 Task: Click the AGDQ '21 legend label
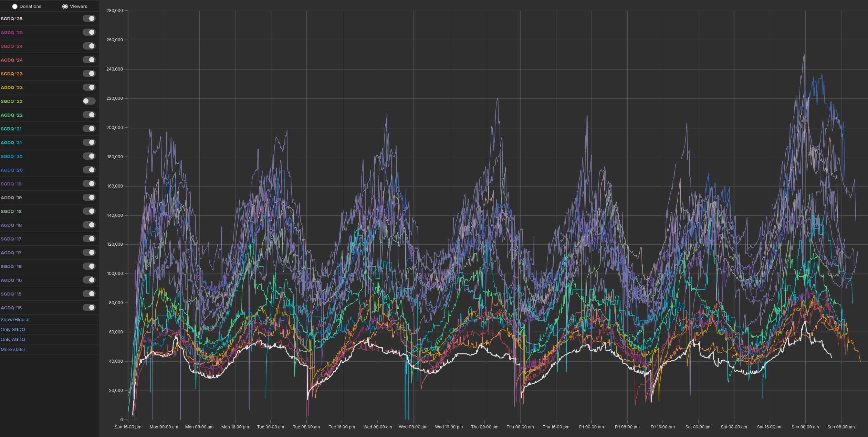click(11, 143)
